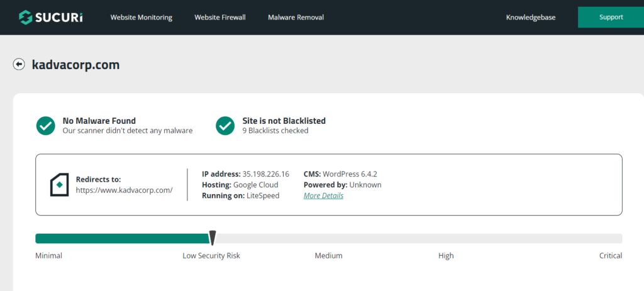Click the Sucuri logo in header

pyautogui.click(x=50, y=17)
